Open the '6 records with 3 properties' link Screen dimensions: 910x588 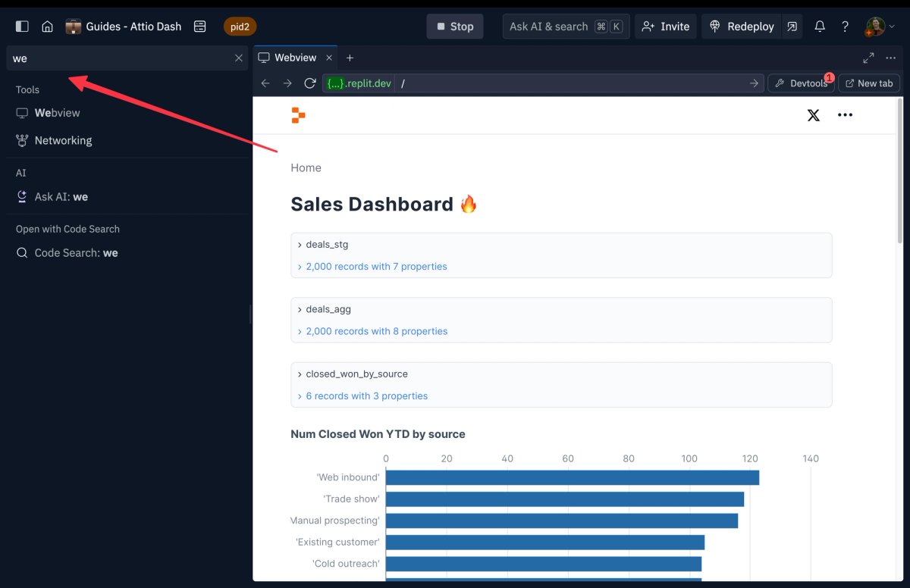coord(366,396)
